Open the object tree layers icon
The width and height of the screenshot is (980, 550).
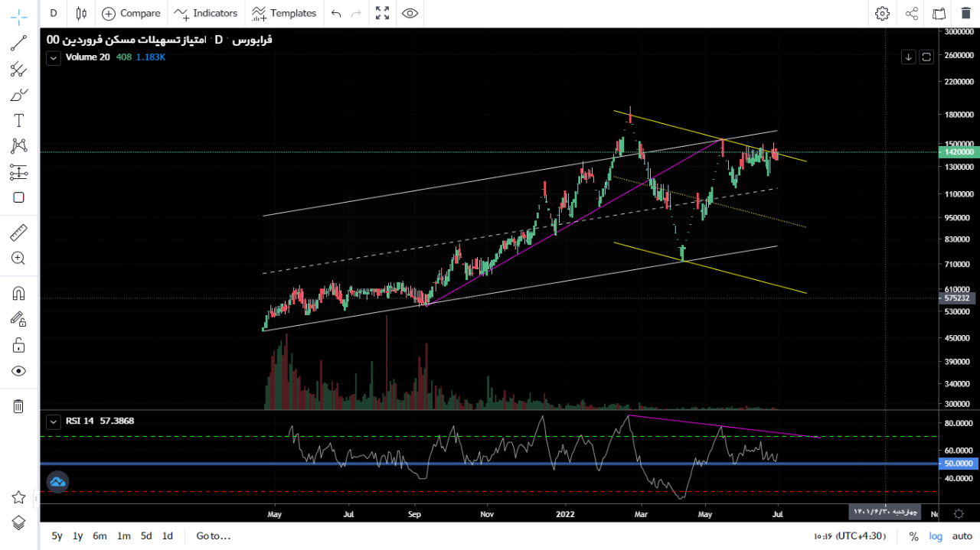(18, 522)
